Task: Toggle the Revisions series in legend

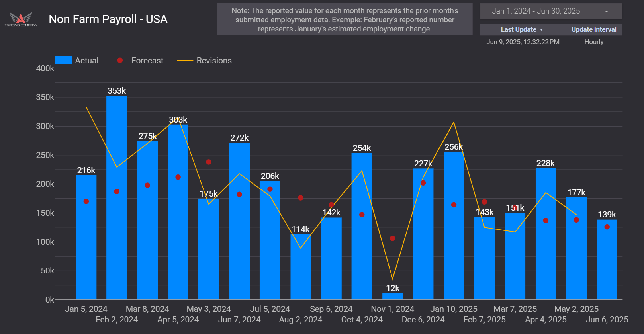Action: click(x=214, y=61)
